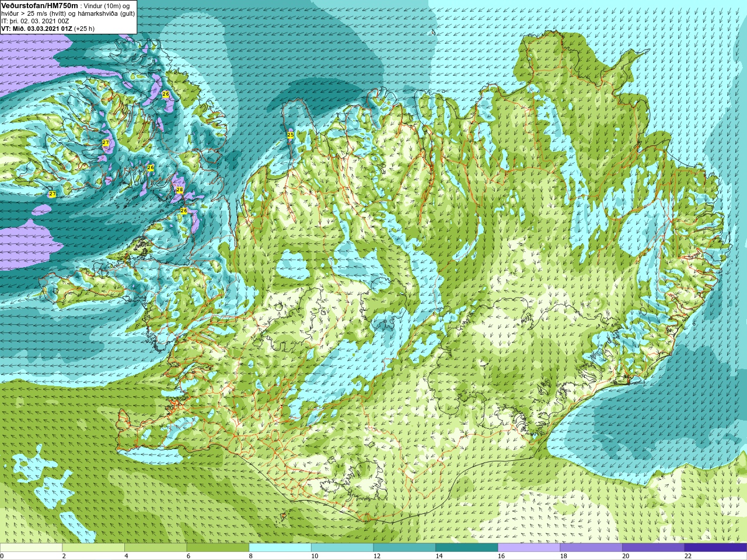Viewport: 747px width, 560px height.
Task: Select the 16–18 m/s lavender legend swatch
Action: [x=529, y=548]
